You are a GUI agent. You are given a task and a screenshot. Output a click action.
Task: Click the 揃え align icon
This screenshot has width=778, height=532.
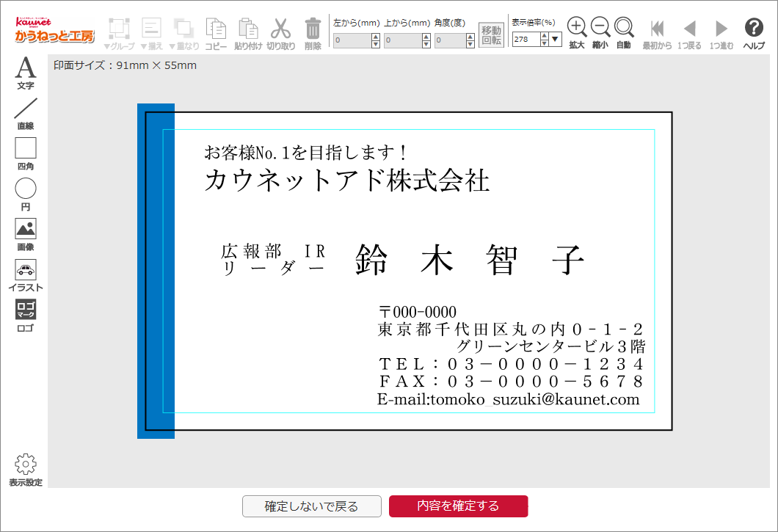coord(151,34)
